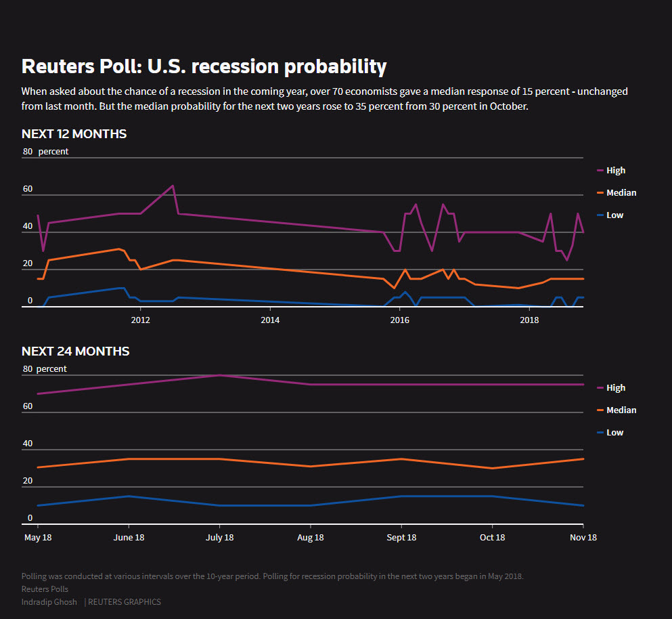Click the Low blue swatch in 12-month legend
Screen dimensions: 672x619
tap(600, 215)
